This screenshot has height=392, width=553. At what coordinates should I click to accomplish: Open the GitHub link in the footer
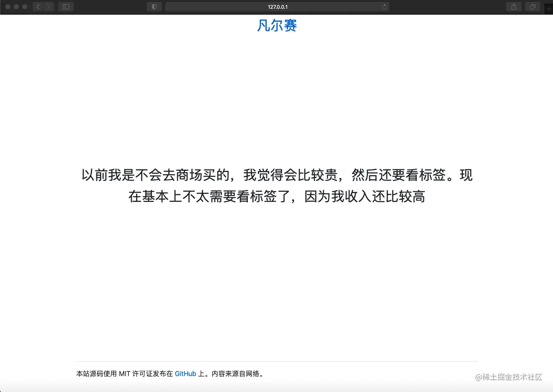pos(185,374)
